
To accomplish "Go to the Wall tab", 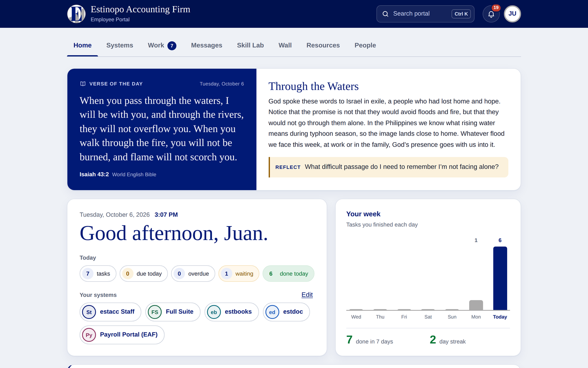I will (285, 45).
